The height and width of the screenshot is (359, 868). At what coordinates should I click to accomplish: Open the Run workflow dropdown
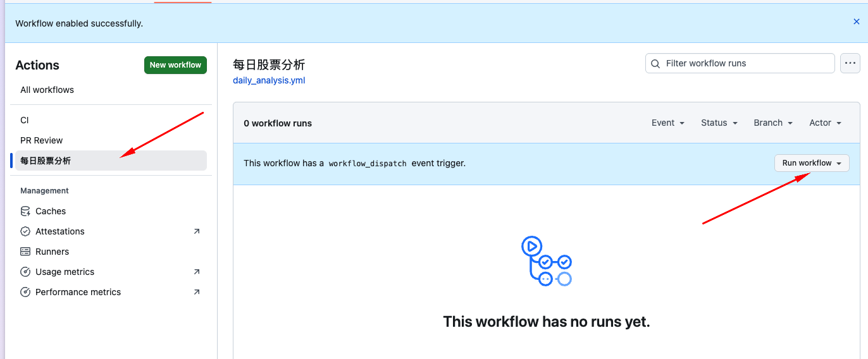click(x=812, y=163)
